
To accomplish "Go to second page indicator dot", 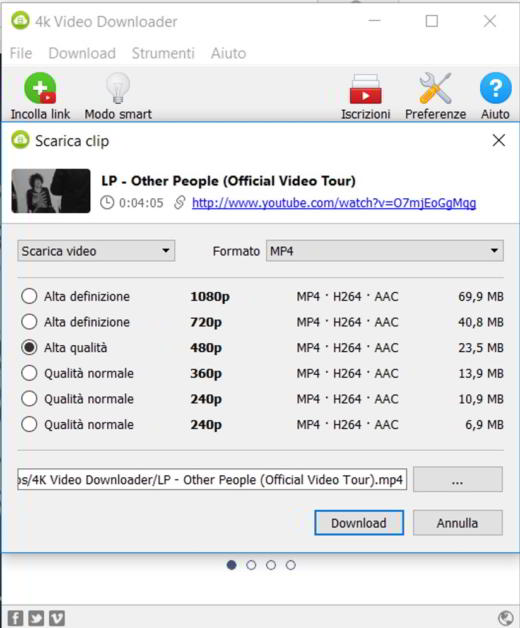I will [x=251, y=565].
